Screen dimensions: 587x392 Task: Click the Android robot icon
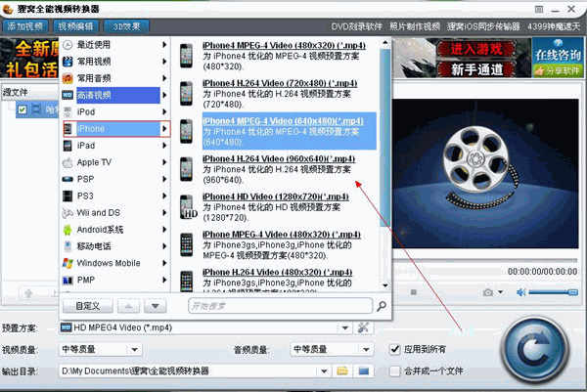68,230
